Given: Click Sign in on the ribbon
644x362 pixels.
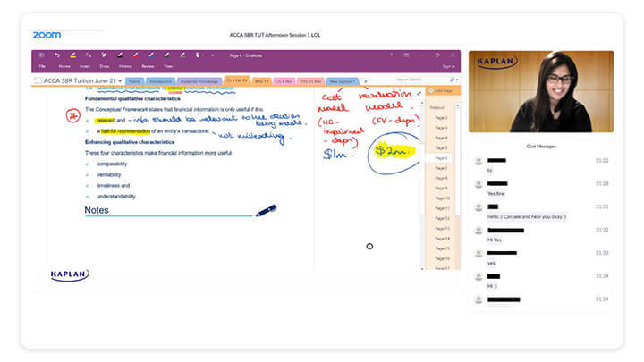Looking at the screenshot, I should (448, 66).
